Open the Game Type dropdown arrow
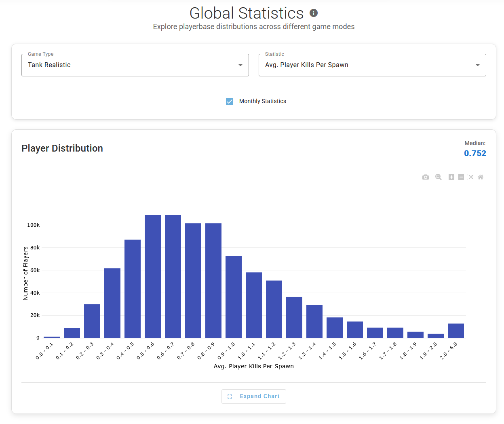Viewport: 504px width, 424px height. (240, 65)
